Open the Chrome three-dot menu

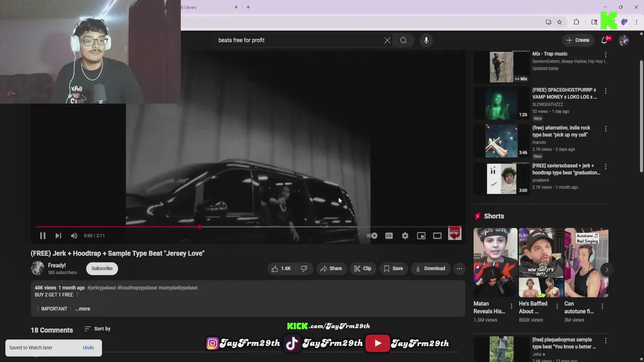click(x=636, y=22)
